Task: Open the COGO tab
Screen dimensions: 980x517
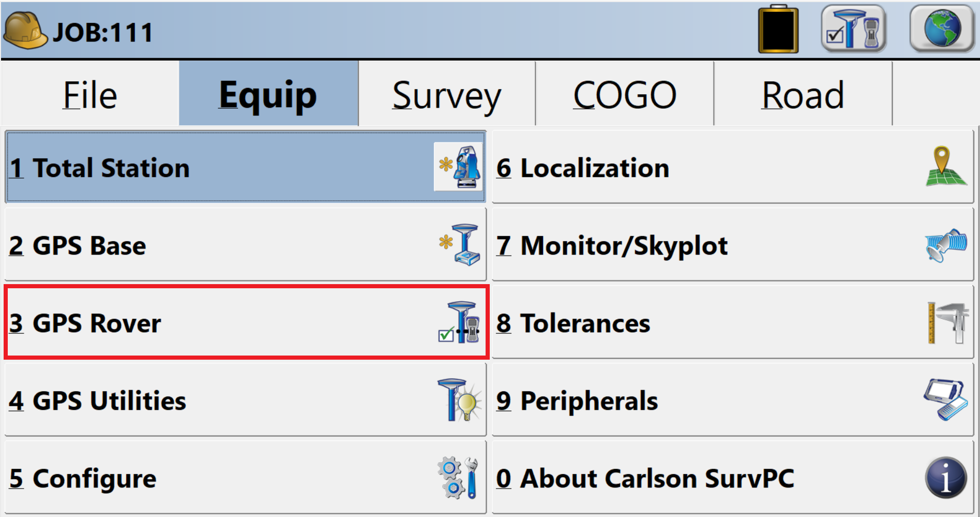Action: tap(625, 94)
